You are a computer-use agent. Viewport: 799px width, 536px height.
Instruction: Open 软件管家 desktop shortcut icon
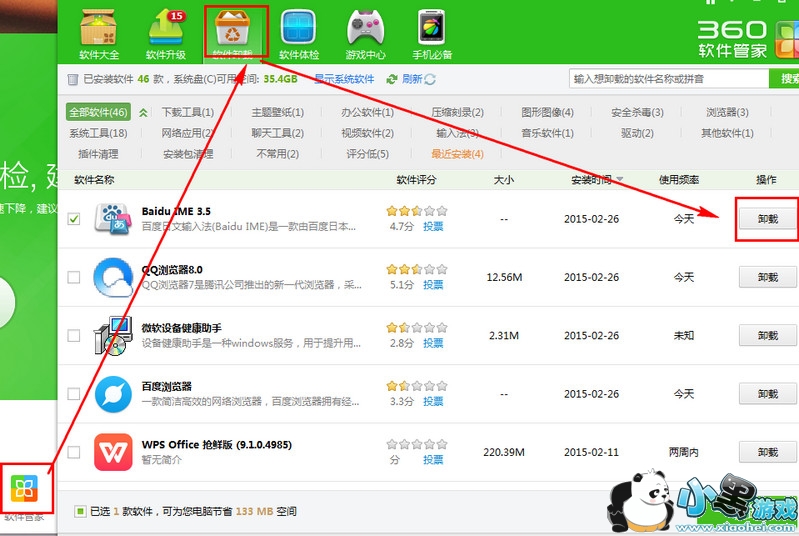click(24, 488)
